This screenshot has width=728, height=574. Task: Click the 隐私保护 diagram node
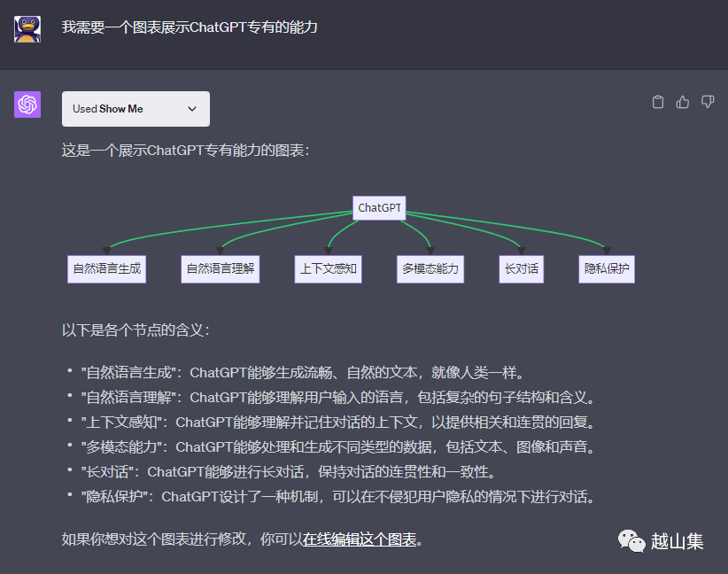click(607, 269)
